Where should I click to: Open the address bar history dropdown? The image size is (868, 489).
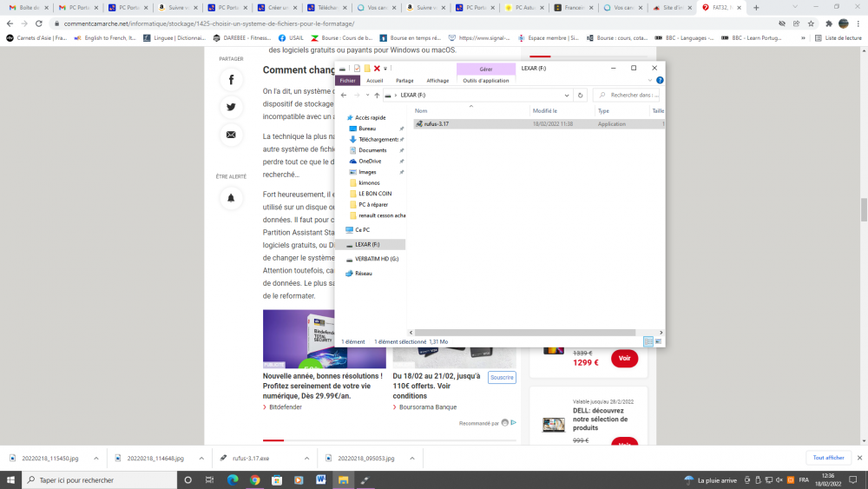[x=567, y=96]
